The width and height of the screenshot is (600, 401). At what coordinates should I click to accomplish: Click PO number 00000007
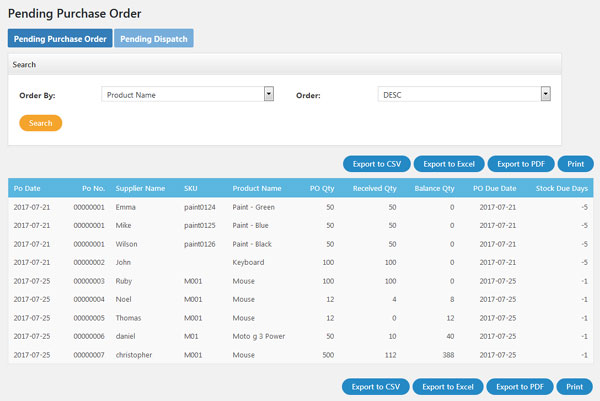[x=89, y=355]
